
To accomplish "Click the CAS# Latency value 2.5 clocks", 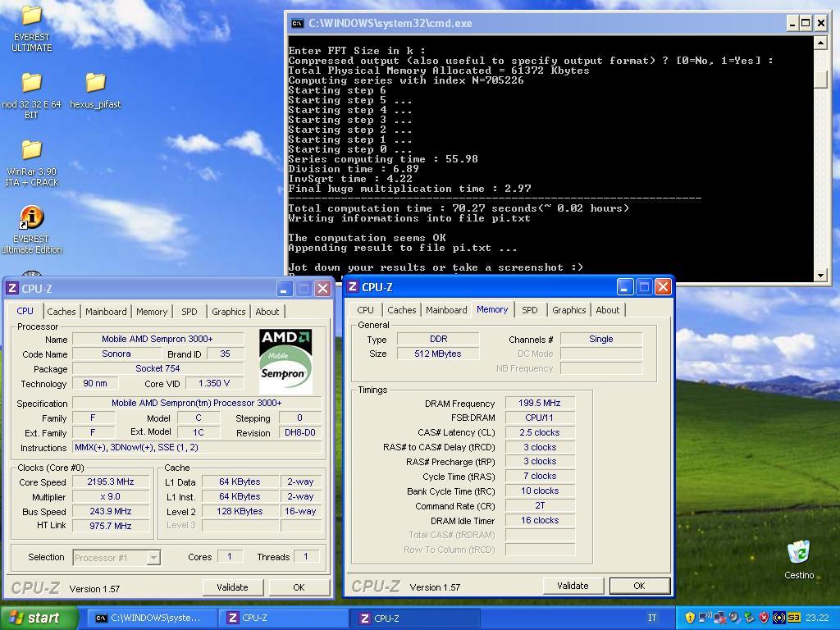I will [540, 432].
